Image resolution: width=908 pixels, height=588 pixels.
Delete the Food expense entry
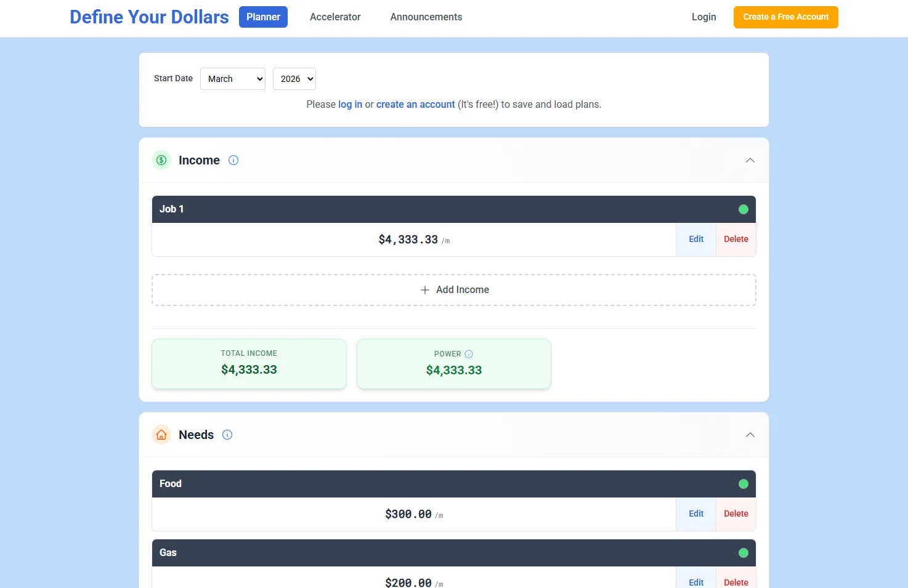click(736, 513)
